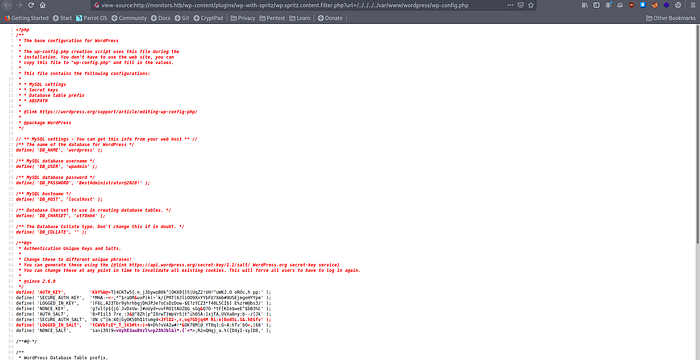This screenshot has height=360, width=700.
Task: Click the define DB_HOST 'localhost' line
Action: pyautogui.click(x=59, y=199)
